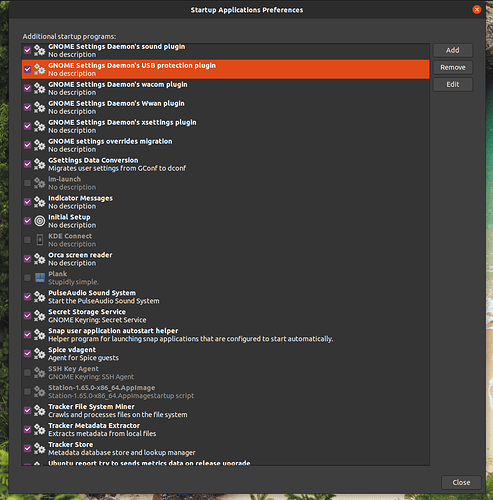Click the Plank dock icon
The image size is (493, 500).
[x=40, y=278]
